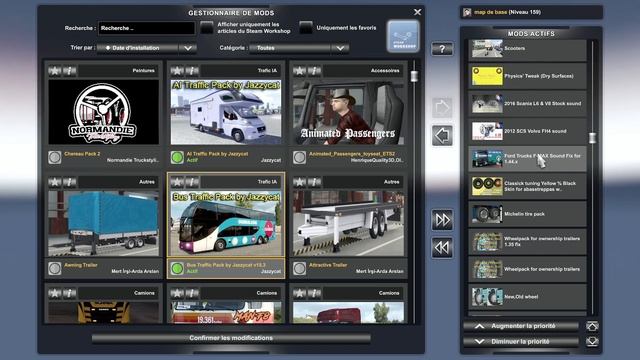640x360 pixels.
Task: Adjust the mod list scrollbar handle
Action: [x=414, y=76]
